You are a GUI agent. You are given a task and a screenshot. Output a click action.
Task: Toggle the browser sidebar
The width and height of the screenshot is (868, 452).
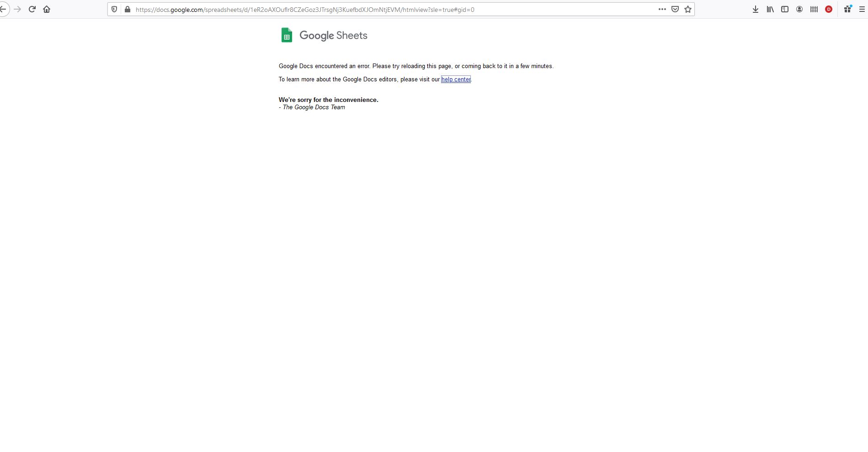[785, 9]
